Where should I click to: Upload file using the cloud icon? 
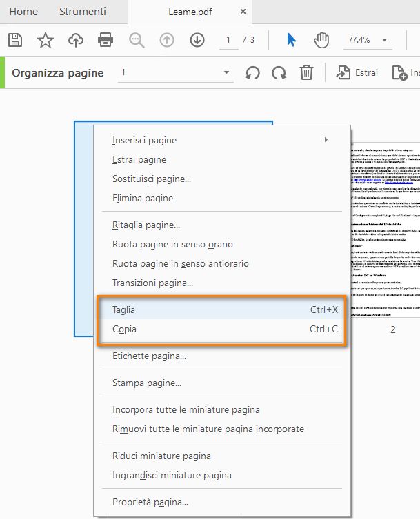pyautogui.click(x=76, y=40)
